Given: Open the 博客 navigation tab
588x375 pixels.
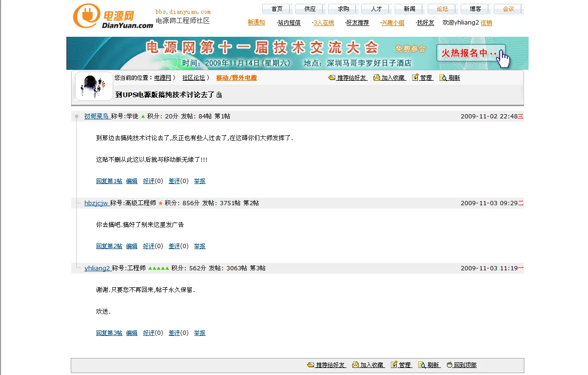Looking at the screenshot, I should [x=475, y=9].
